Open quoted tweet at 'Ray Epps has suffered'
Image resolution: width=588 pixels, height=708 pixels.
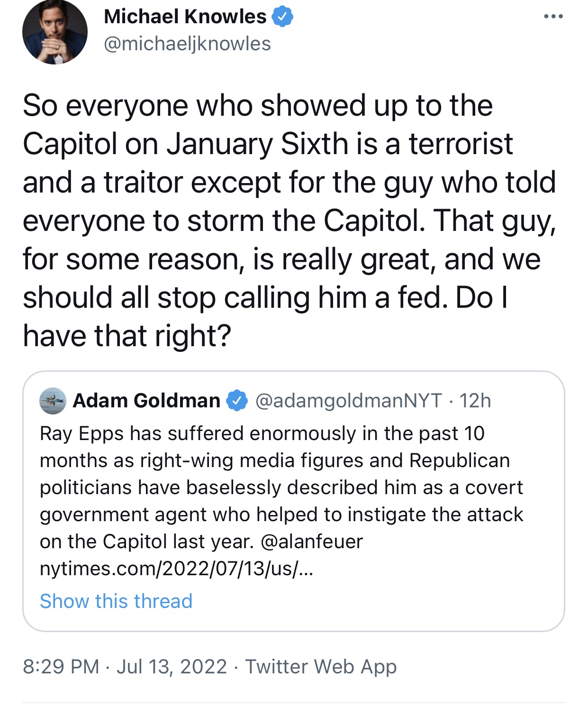click(x=262, y=433)
